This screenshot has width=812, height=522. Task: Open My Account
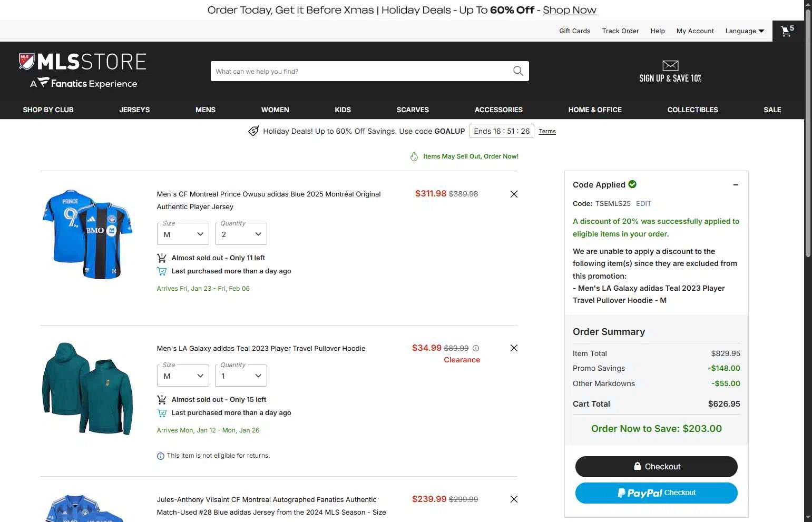coord(695,31)
